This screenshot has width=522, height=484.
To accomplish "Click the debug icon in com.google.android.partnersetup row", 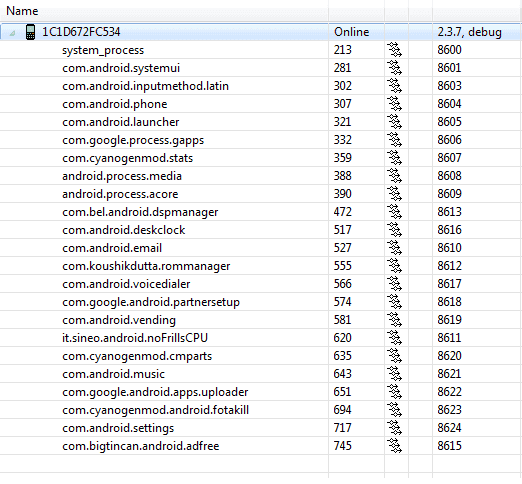I will (395, 302).
